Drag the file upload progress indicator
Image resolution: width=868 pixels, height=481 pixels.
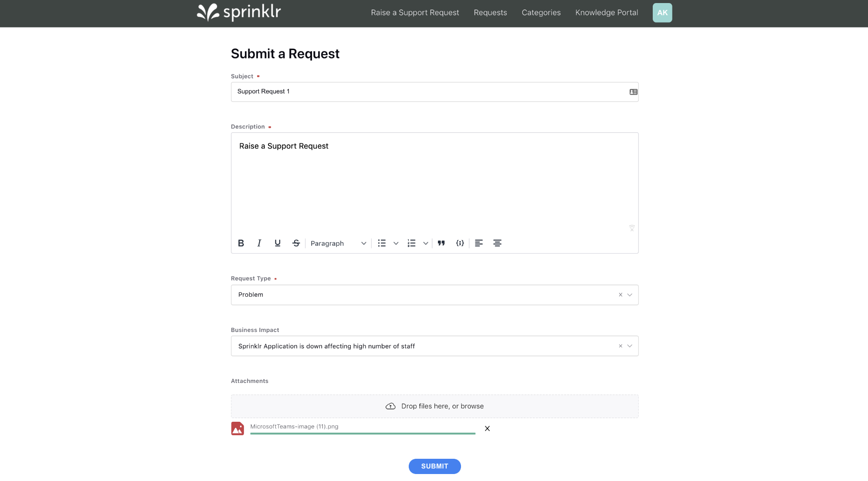pyautogui.click(x=363, y=433)
